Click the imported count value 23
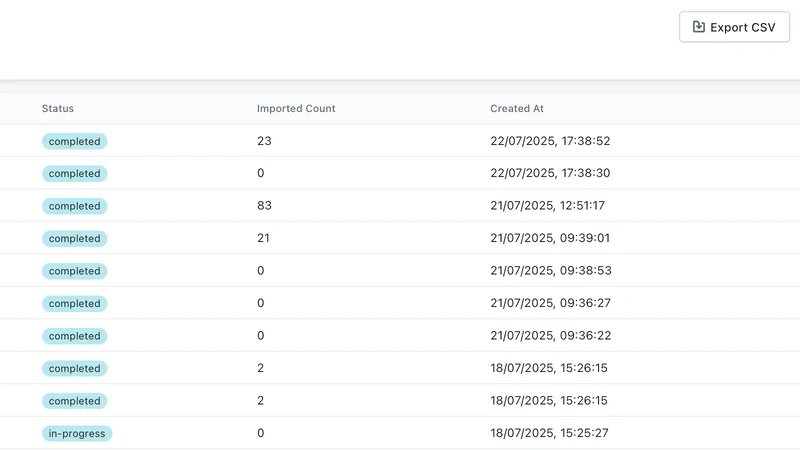Viewport: 800px width, 450px height. coord(264,141)
